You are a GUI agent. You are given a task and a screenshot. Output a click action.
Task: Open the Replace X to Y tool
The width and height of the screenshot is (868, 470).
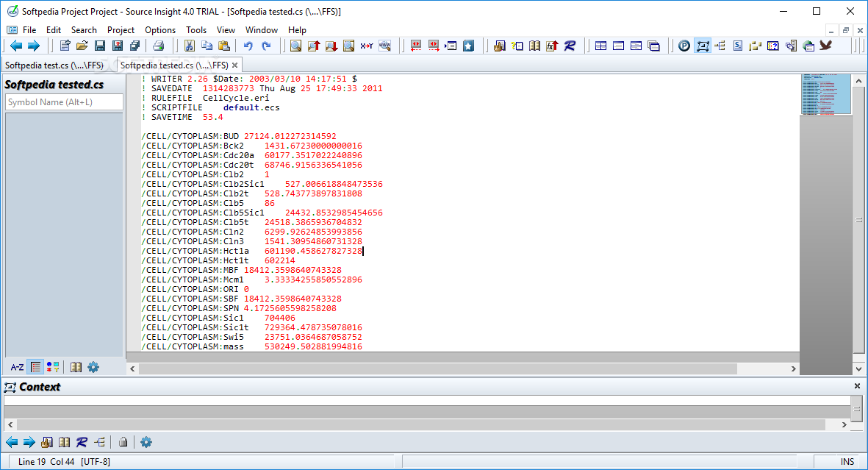coord(367,46)
